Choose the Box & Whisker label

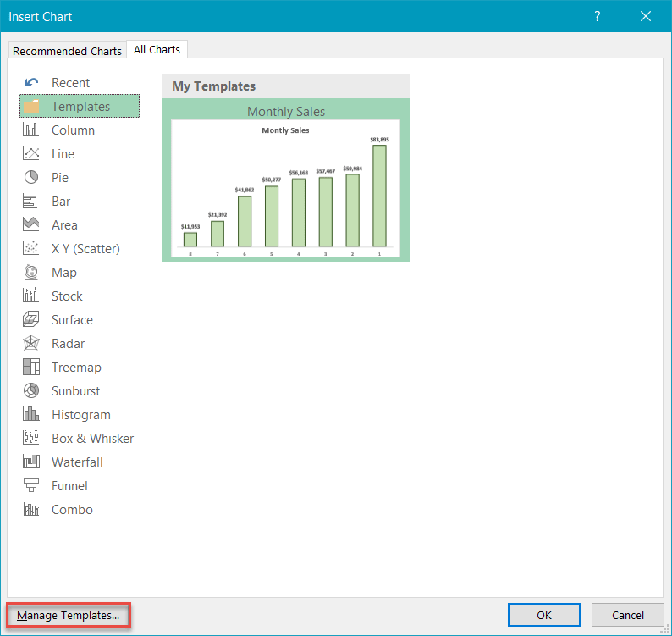92,439
